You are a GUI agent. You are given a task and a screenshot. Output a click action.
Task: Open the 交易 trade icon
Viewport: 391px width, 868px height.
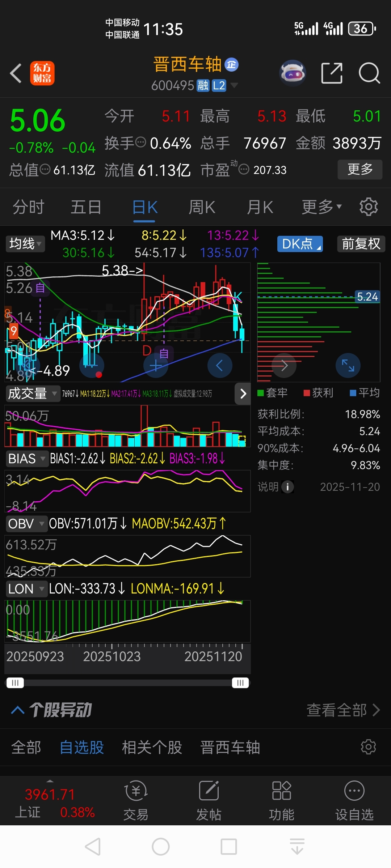(136, 801)
